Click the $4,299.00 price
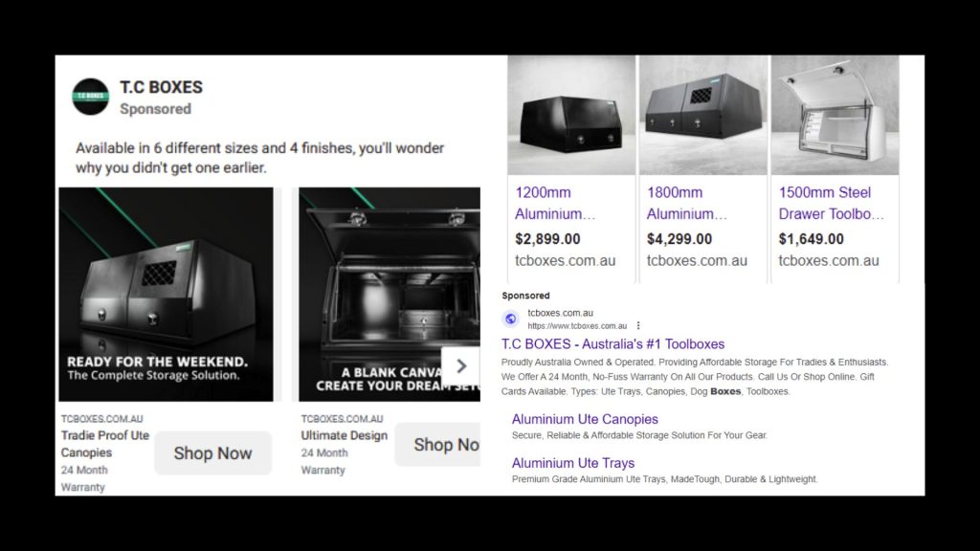 pyautogui.click(x=679, y=239)
